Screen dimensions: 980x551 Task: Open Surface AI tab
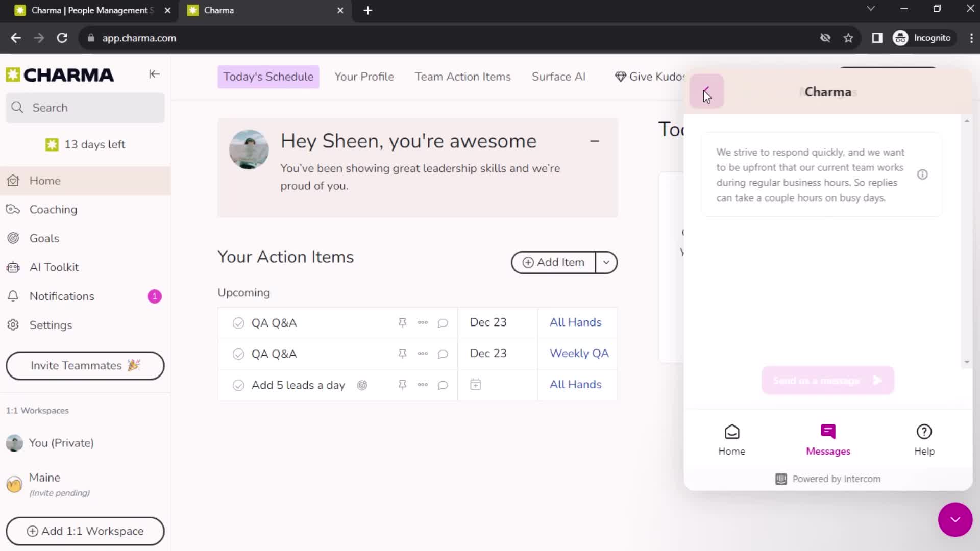tap(558, 77)
